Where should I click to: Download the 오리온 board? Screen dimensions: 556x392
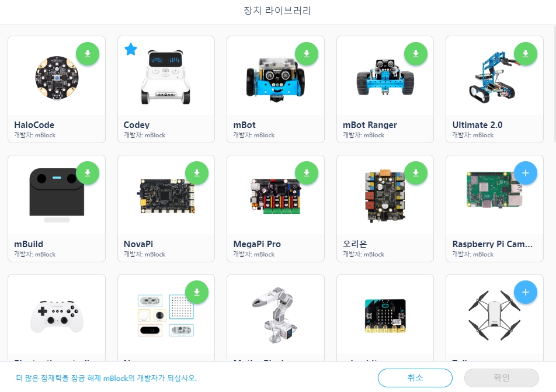click(x=416, y=173)
